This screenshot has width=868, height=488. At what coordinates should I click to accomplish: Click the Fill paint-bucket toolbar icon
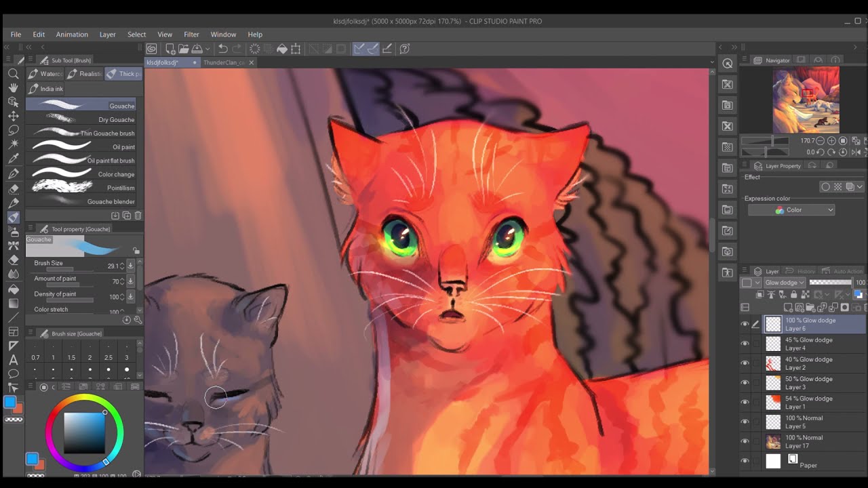click(x=282, y=49)
